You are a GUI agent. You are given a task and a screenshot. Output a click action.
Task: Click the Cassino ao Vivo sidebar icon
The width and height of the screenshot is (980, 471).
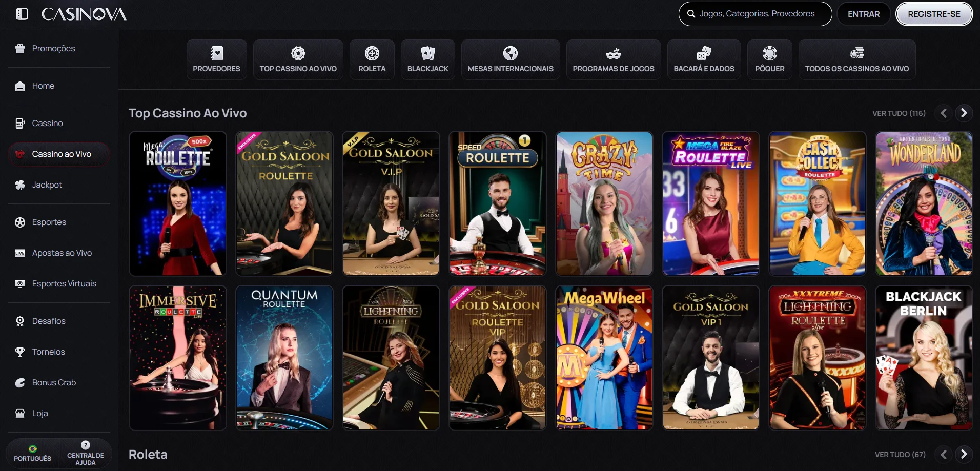20,154
